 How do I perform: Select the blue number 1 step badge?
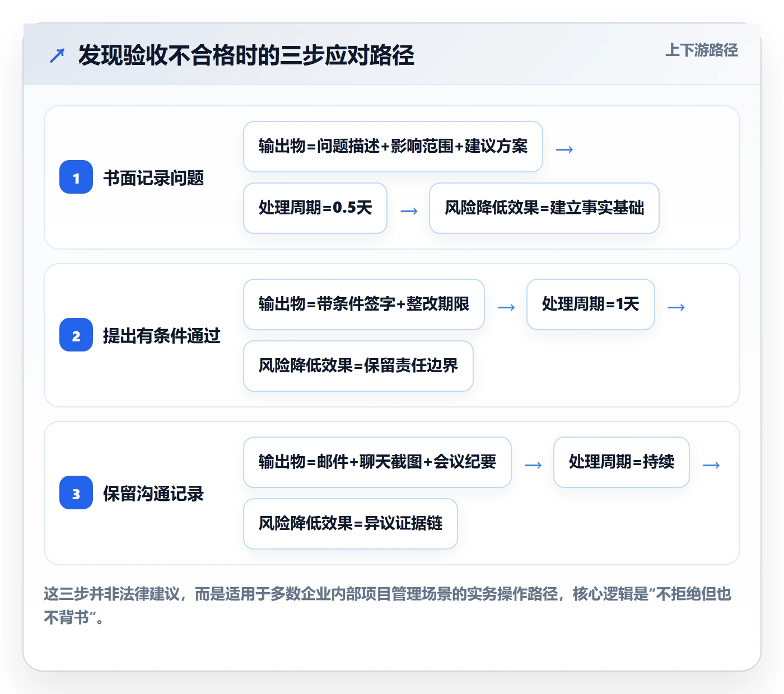pos(76,177)
